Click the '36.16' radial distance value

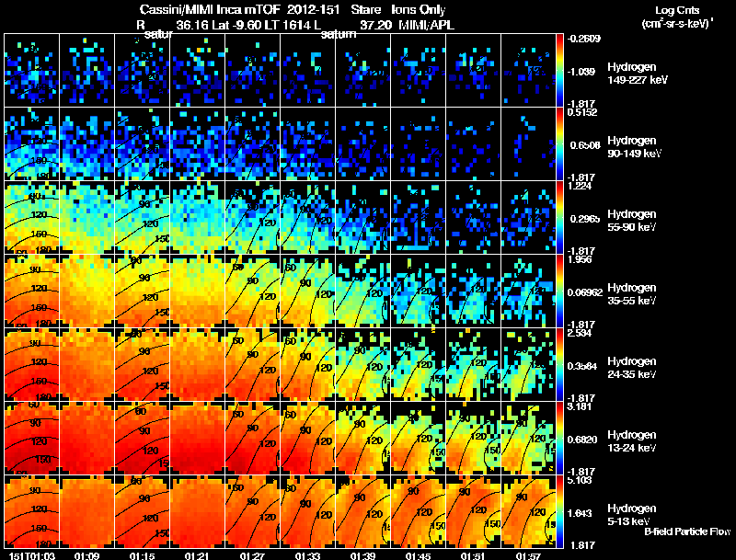pyautogui.click(x=192, y=25)
